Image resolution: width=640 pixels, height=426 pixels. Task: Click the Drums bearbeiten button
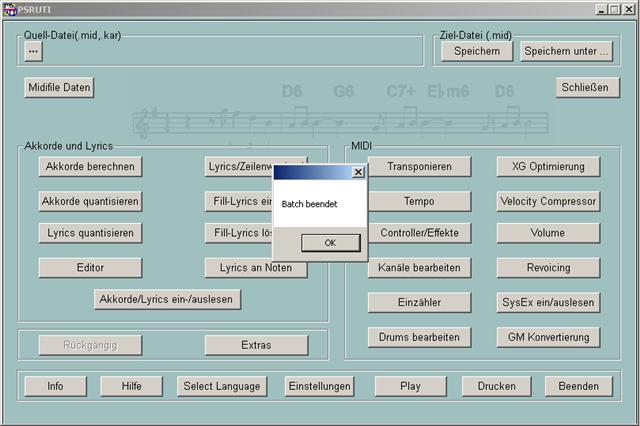419,337
